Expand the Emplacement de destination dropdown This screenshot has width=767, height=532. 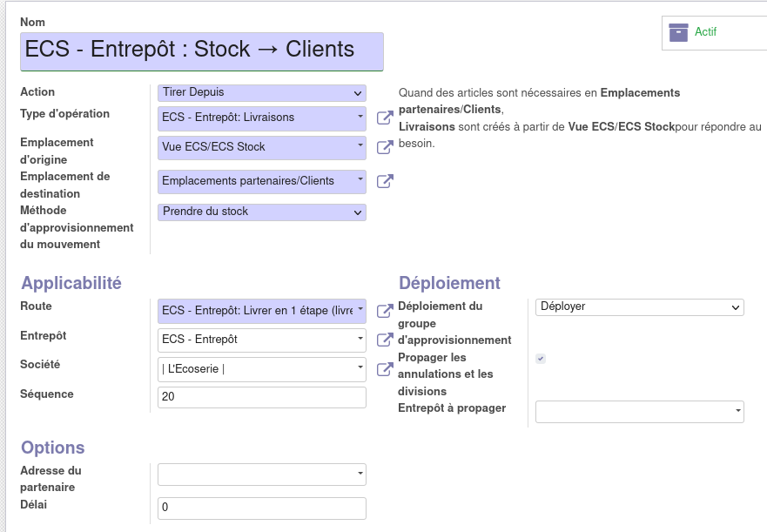(261, 181)
